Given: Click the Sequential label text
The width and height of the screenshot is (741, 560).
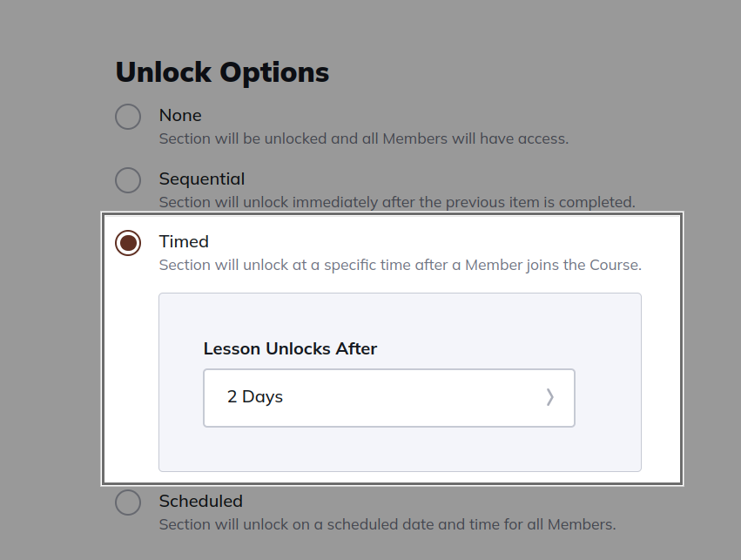Looking at the screenshot, I should click(x=202, y=179).
